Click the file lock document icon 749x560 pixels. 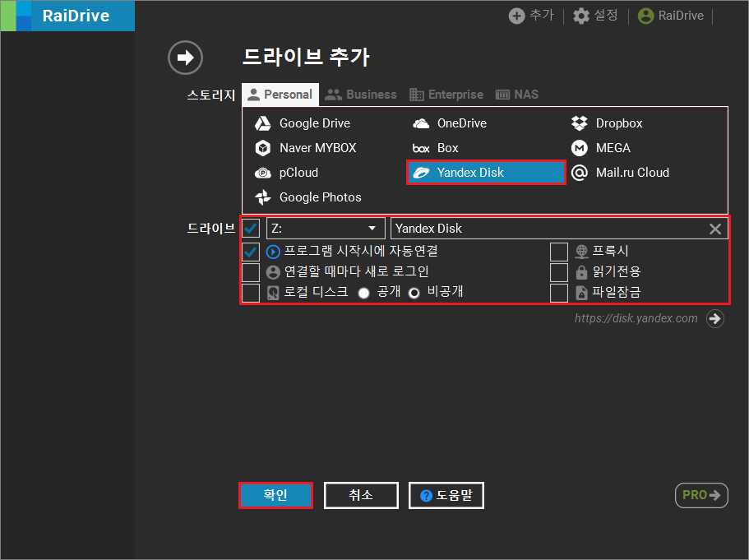pos(581,293)
